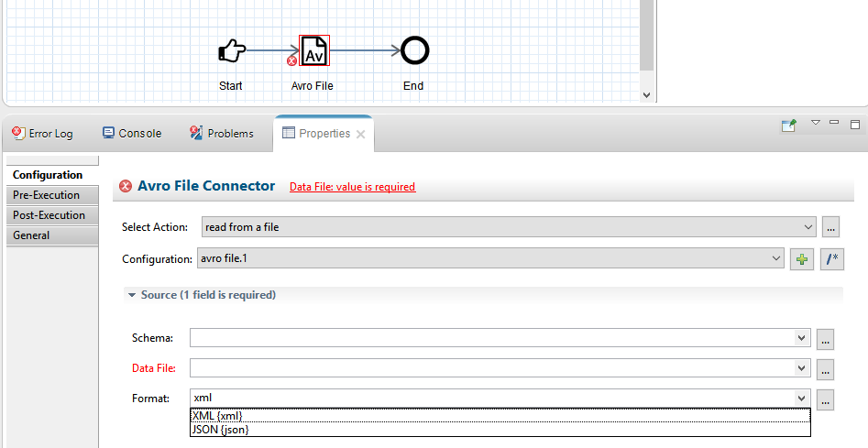Viewport: 868px width, 448px height.
Task: Click the ellipsis button beside Format
Action: click(x=825, y=399)
